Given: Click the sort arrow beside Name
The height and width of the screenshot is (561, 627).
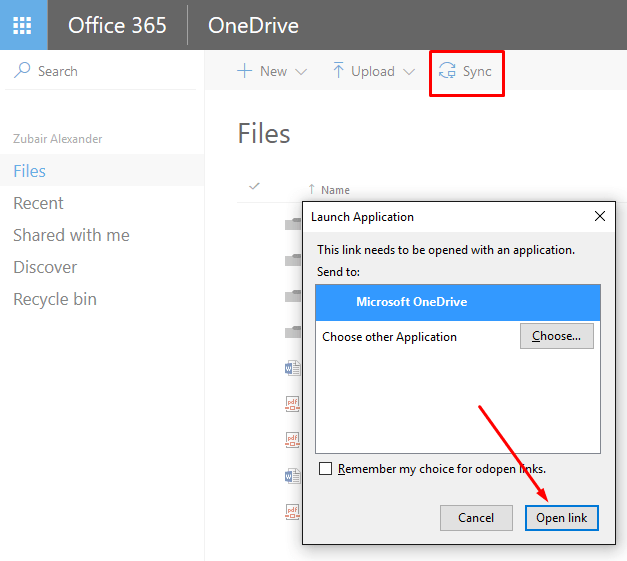Looking at the screenshot, I should (x=312, y=189).
